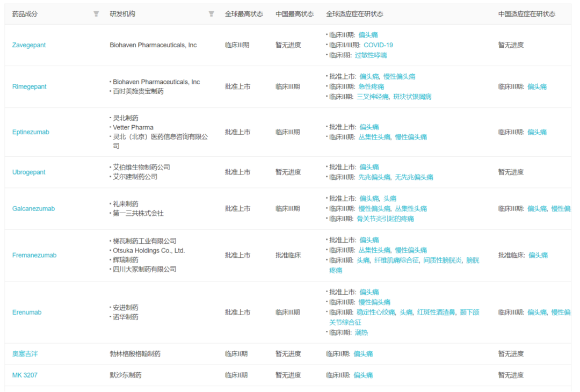Click the 药品成分 column header
This screenshot has height=392, width=580.
pyautogui.click(x=25, y=14)
